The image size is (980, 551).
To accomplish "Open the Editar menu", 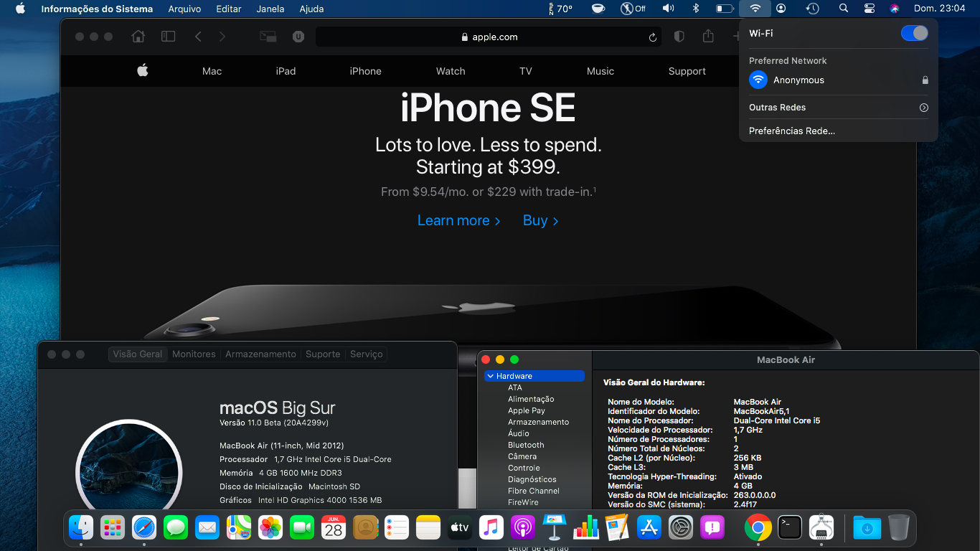I will coord(229,9).
